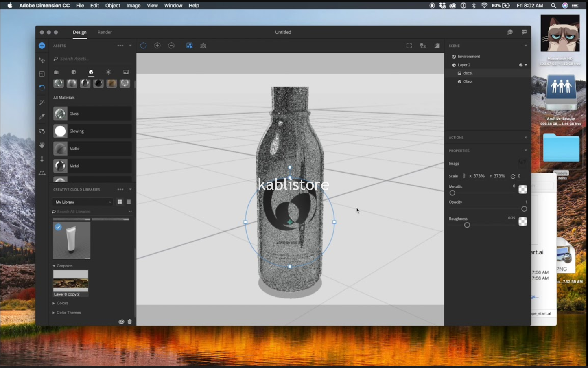Click the Roughness slider handle
This screenshot has width=588, height=368.
pyautogui.click(x=467, y=225)
